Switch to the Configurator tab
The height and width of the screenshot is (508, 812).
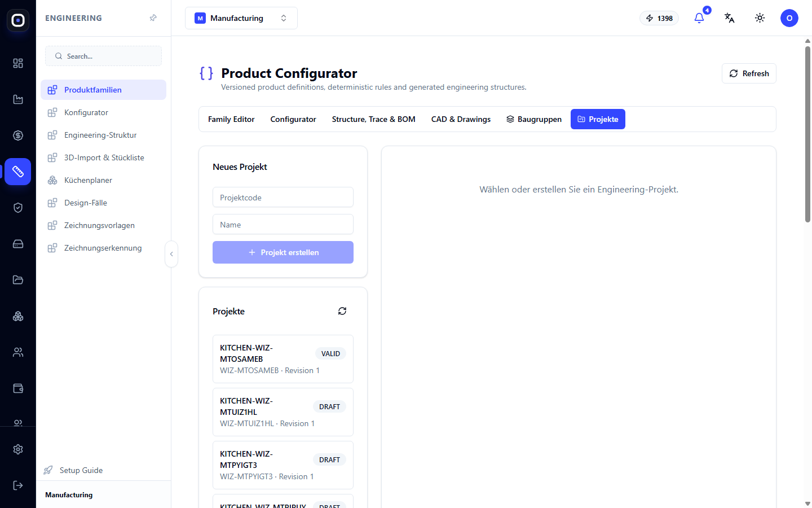[293, 119]
